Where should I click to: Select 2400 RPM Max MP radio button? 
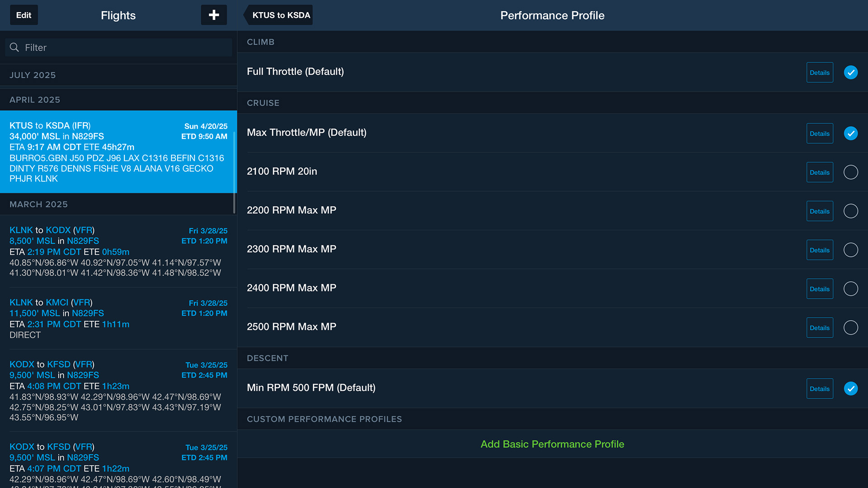coord(850,289)
